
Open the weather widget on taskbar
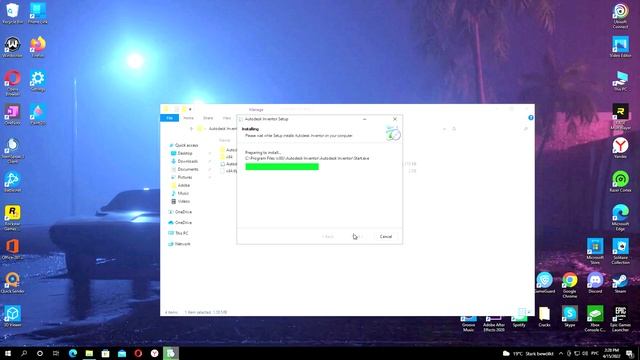point(527,353)
